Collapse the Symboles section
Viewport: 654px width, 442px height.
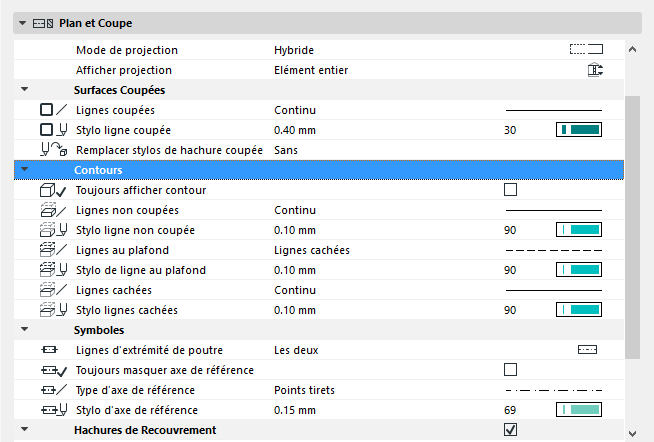[24, 330]
